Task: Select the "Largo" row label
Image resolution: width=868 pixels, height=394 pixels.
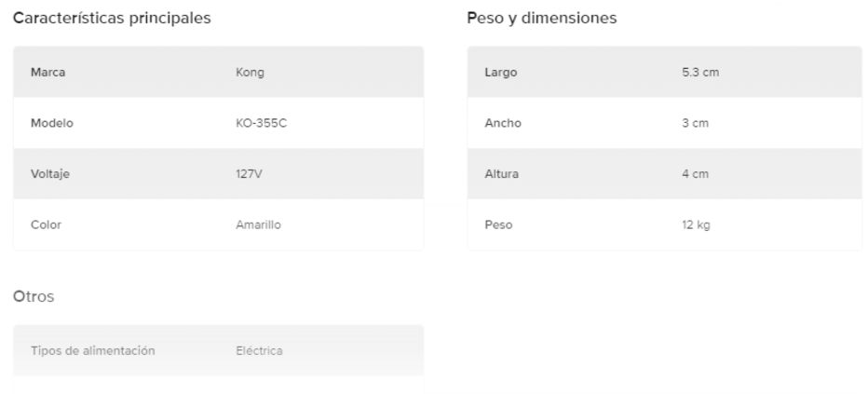Action: click(501, 73)
